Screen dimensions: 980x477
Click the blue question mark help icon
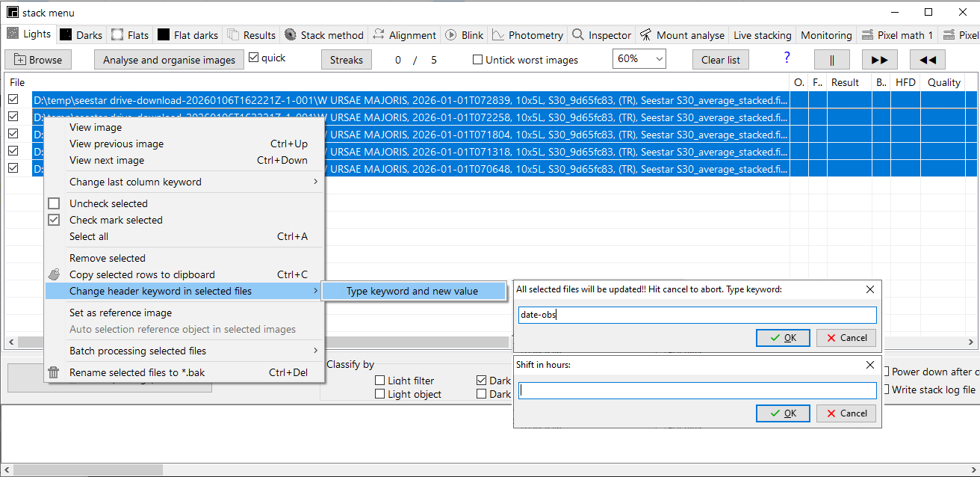tap(787, 58)
